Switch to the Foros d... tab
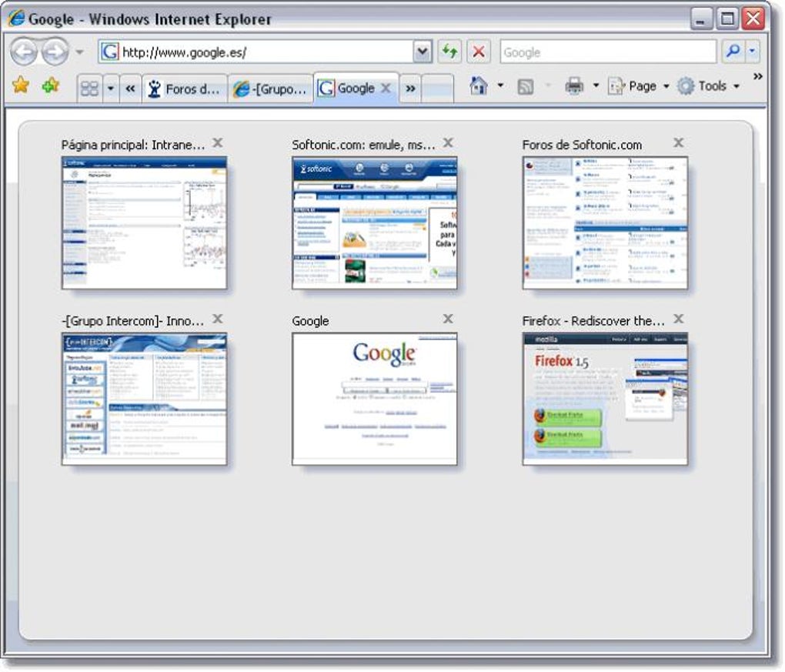785x672 pixels. (x=185, y=89)
